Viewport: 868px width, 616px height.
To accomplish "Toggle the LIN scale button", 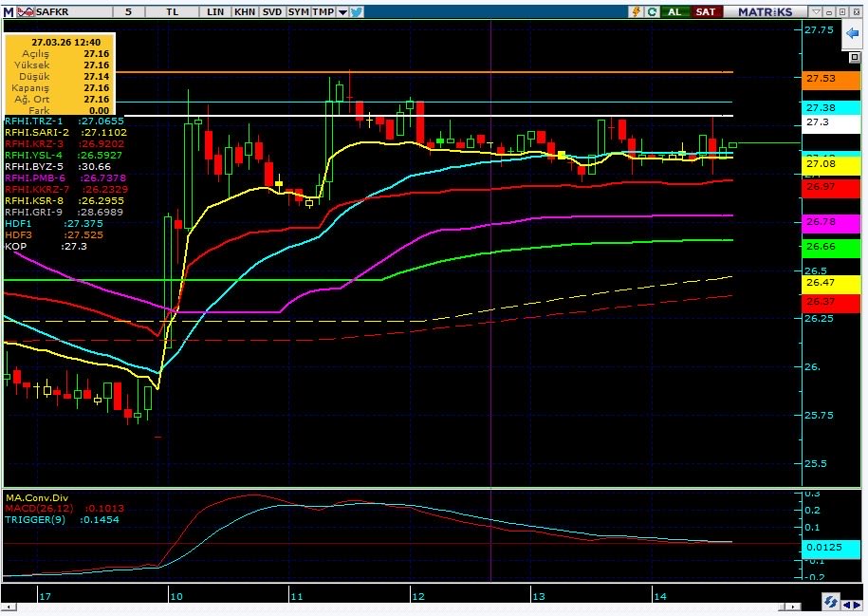I will coord(214,11).
